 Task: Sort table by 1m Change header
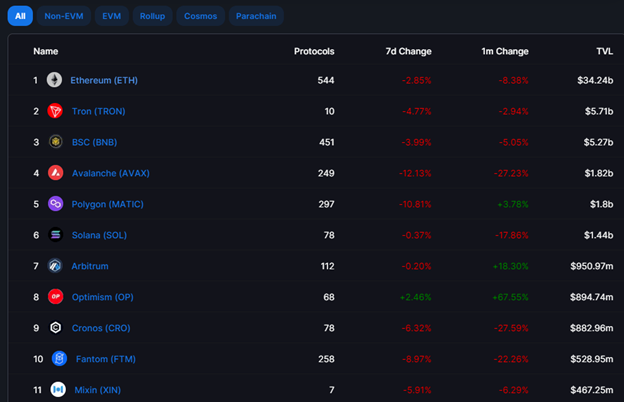tap(505, 51)
